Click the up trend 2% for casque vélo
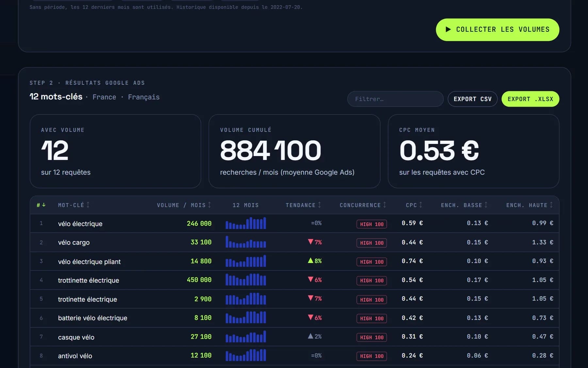This screenshot has height=368, width=588. tap(315, 336)
